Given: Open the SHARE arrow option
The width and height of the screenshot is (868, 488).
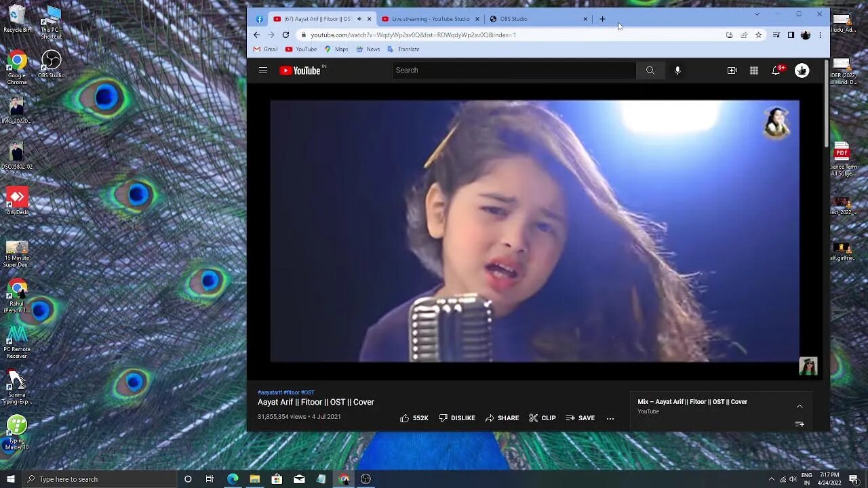Looking at the screenshot, I should pos(502,418).
